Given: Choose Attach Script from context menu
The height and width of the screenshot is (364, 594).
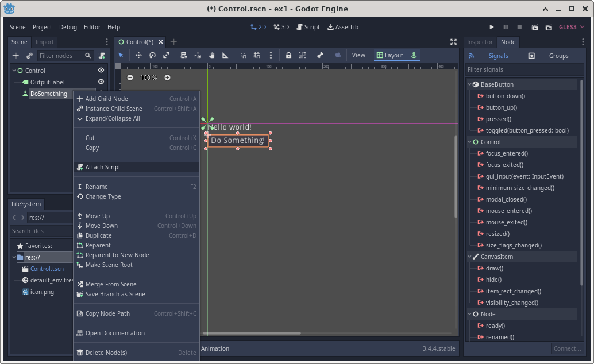Looking at the screenshot, I should 136,167.
